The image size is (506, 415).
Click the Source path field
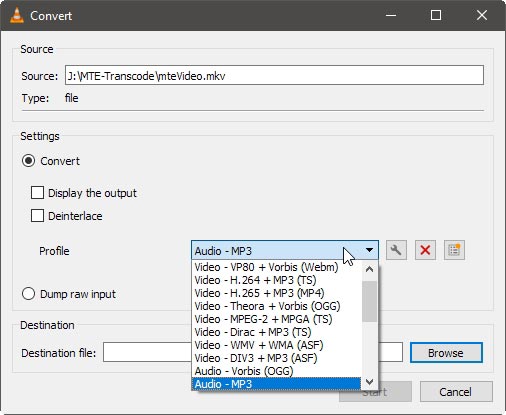[x=274, y=75]
